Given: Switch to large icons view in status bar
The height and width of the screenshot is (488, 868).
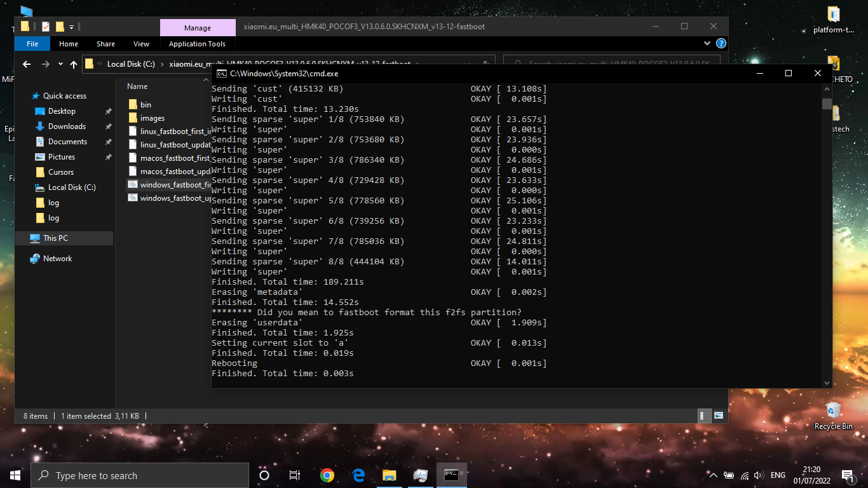Looking at the screenshot, I should click(x=719, y=416).
